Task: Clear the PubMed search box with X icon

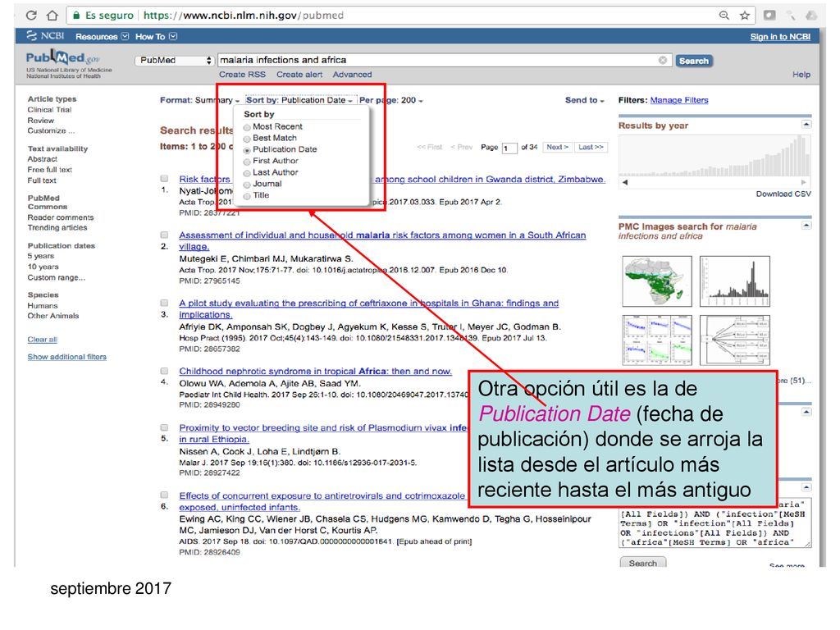Action: (663, 60)
